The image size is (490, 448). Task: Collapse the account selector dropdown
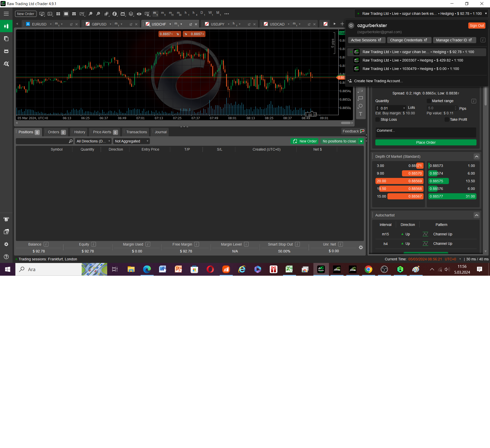click(x=486, y=14)
